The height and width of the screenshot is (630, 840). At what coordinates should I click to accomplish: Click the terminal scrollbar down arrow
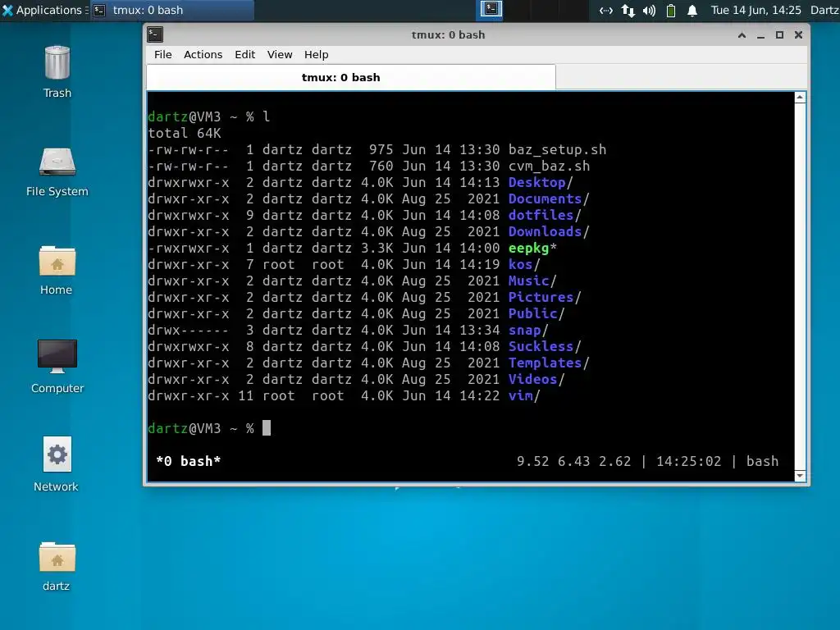[800, 476]
